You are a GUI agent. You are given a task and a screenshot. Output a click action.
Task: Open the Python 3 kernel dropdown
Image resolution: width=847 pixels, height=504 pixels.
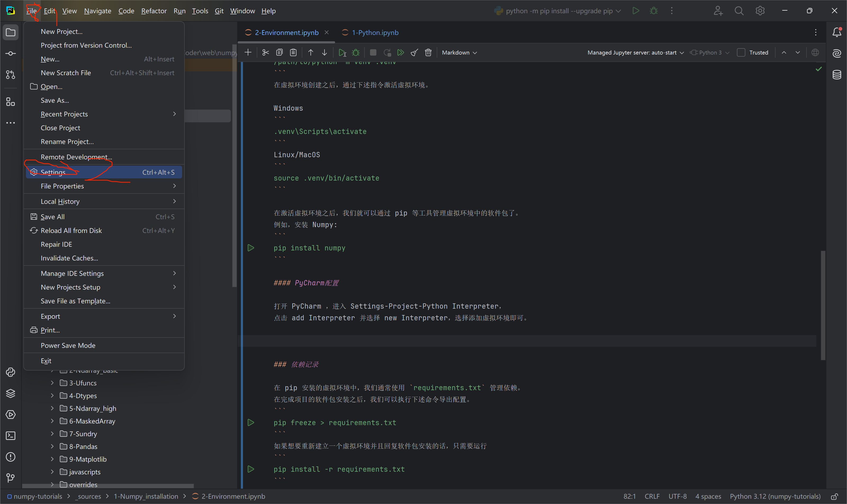709,52
